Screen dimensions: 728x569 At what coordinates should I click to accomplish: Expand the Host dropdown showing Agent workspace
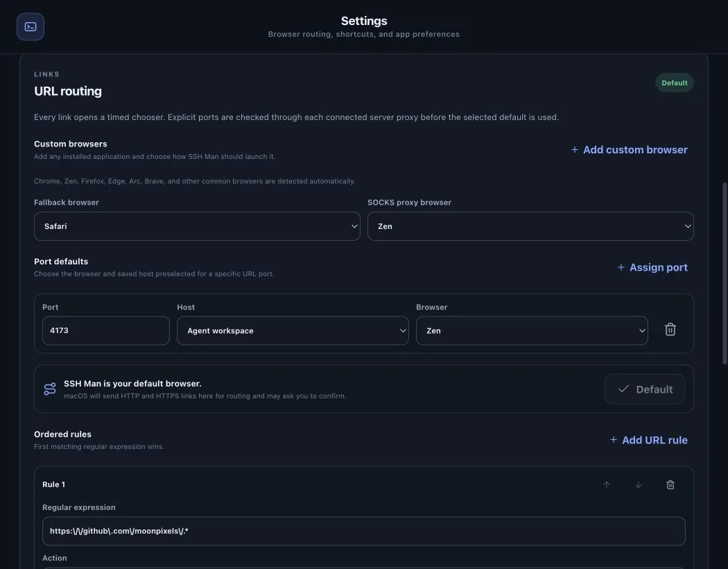point(293,331)
